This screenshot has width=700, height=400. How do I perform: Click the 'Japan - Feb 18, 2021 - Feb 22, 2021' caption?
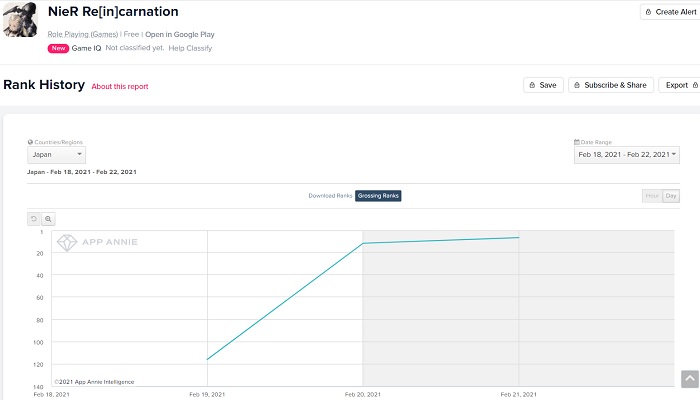[x=82, y=172]
